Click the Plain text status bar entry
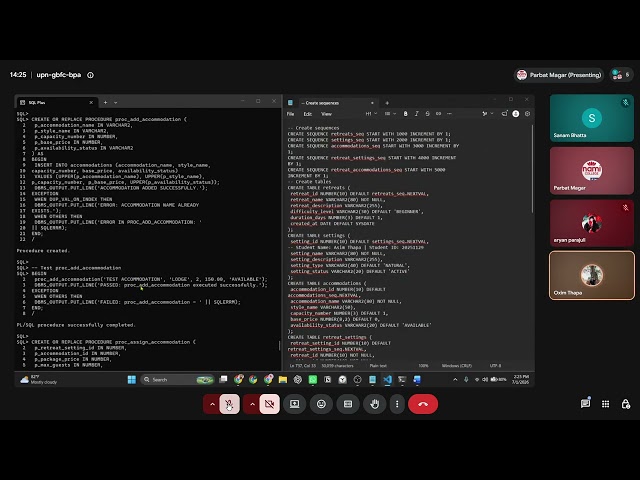Image resolution: width=640 pixels, height=480 pixels. [378, 366]
